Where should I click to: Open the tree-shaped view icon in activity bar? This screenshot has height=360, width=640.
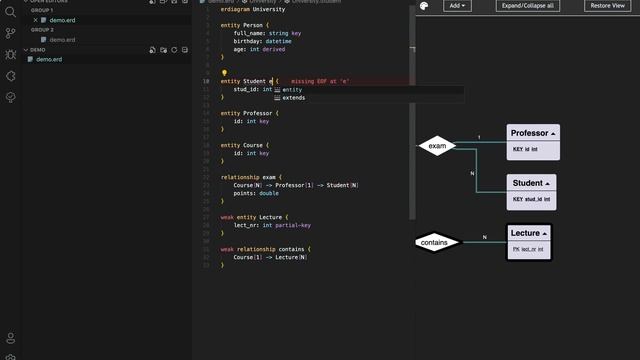click(x=10, y=97)
